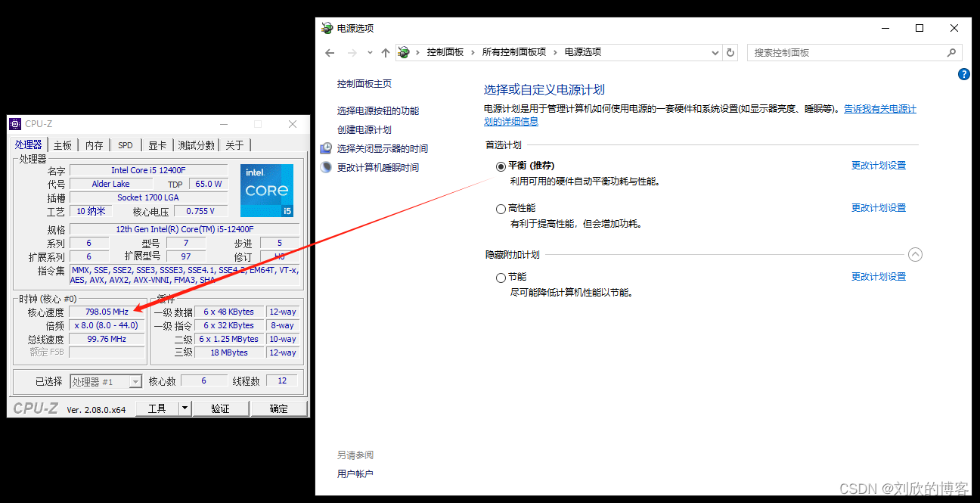Click the 6 x 48 KBytes L1 data value
The image size is (980, 503).
pyautogui.click(x=229, y=312)
